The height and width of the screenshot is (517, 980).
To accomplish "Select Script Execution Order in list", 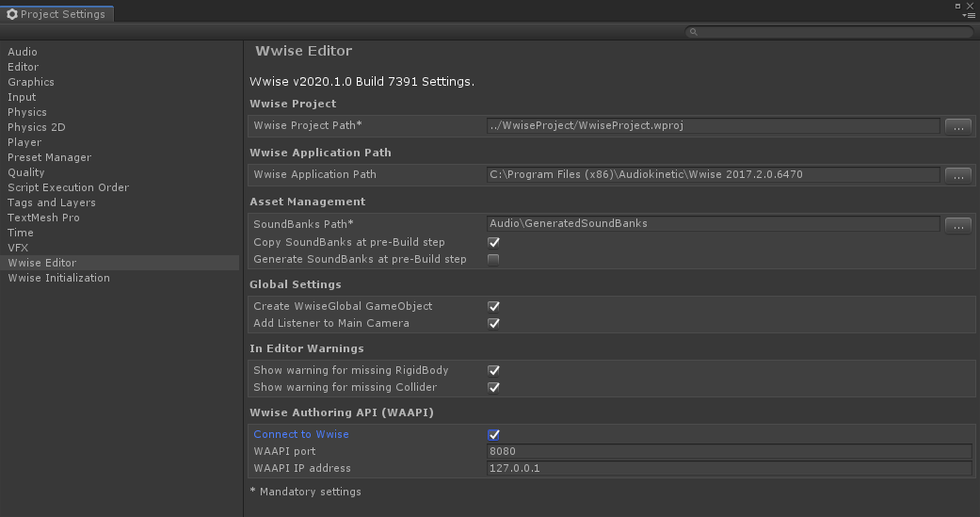I will pyautogui.click(x=68, y=187).
